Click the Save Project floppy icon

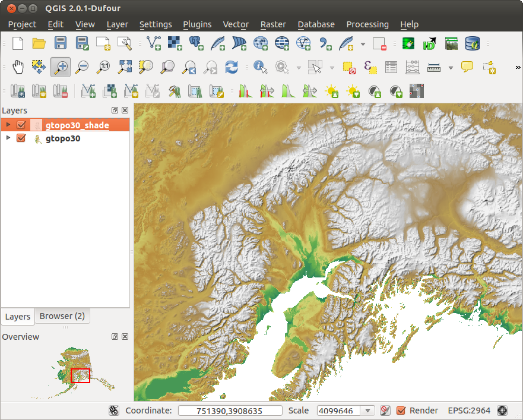(x=61, y=43)
